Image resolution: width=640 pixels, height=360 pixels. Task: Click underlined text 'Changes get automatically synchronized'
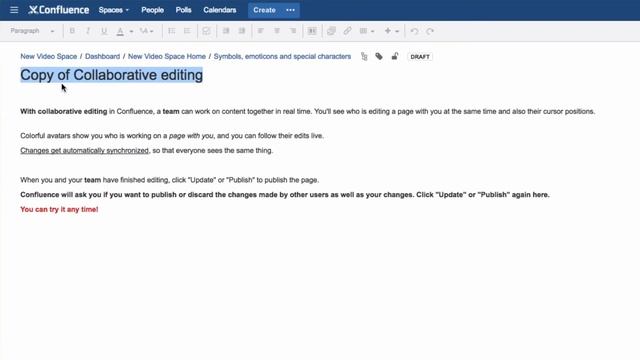pyautogui.click(x=84, y=151)
